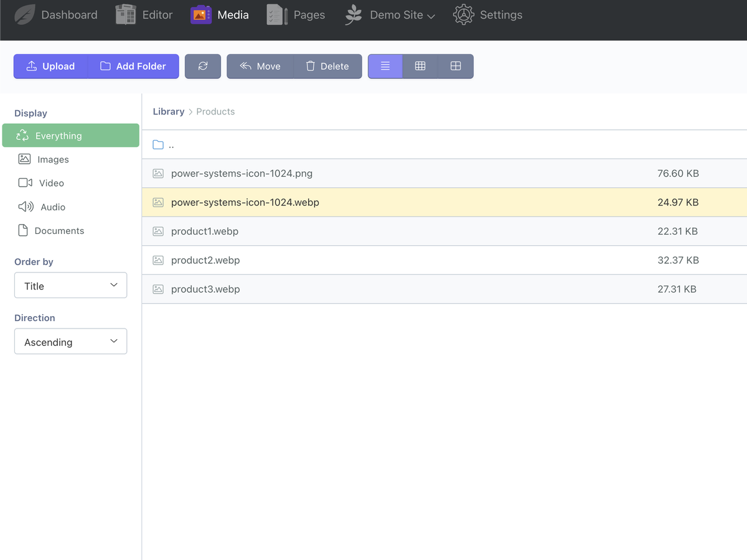Click the leaf logo icon beside Dashboard
Screen dimensions: 747x560
click(25, 15)
